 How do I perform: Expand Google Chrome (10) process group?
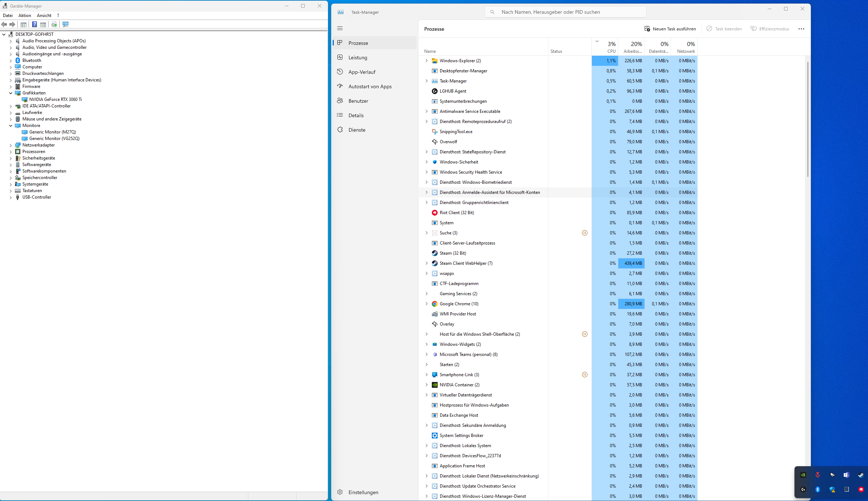pyautogui.click(x=426, y=304)
